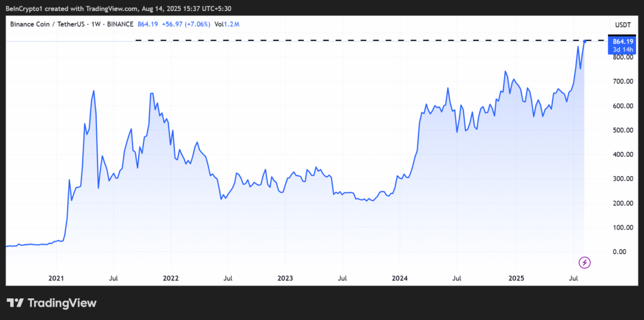Open the USDT currency selector
The width and height of the screenshot is (644, 320).
[621, 25]
